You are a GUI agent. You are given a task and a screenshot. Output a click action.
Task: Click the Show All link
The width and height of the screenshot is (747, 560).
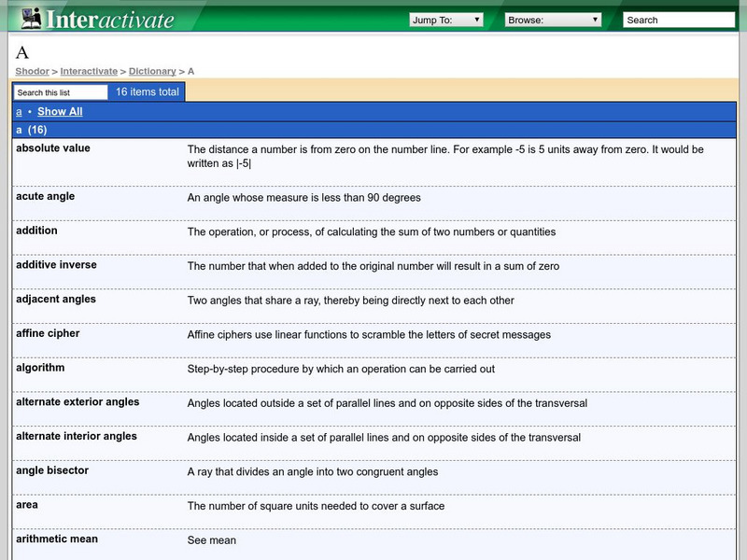60,112
